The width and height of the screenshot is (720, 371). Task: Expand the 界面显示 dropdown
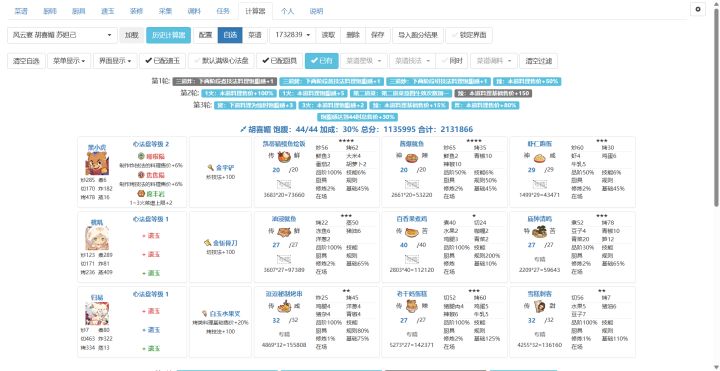[x=115, y=61]
